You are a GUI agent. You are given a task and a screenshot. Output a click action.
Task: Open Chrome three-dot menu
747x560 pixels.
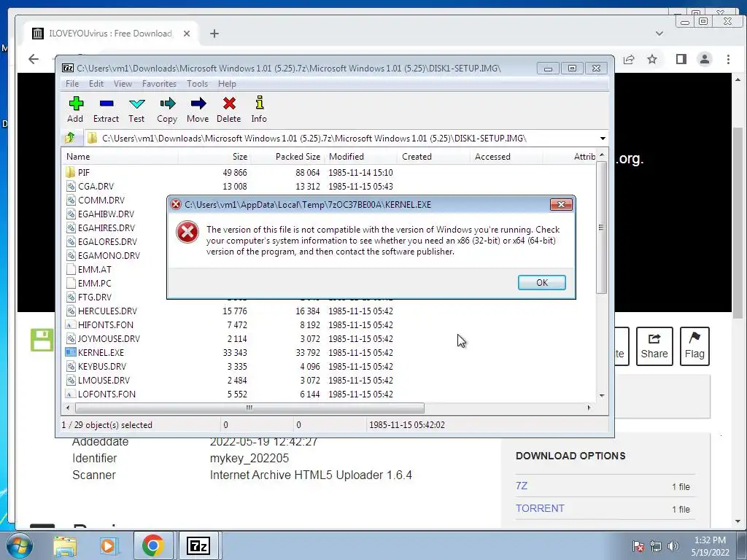728,59
